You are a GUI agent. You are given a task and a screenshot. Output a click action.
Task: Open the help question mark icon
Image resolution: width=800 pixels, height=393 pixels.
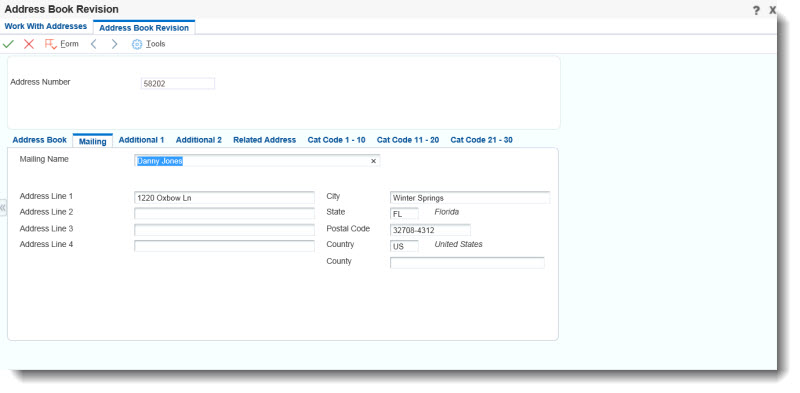756,10
